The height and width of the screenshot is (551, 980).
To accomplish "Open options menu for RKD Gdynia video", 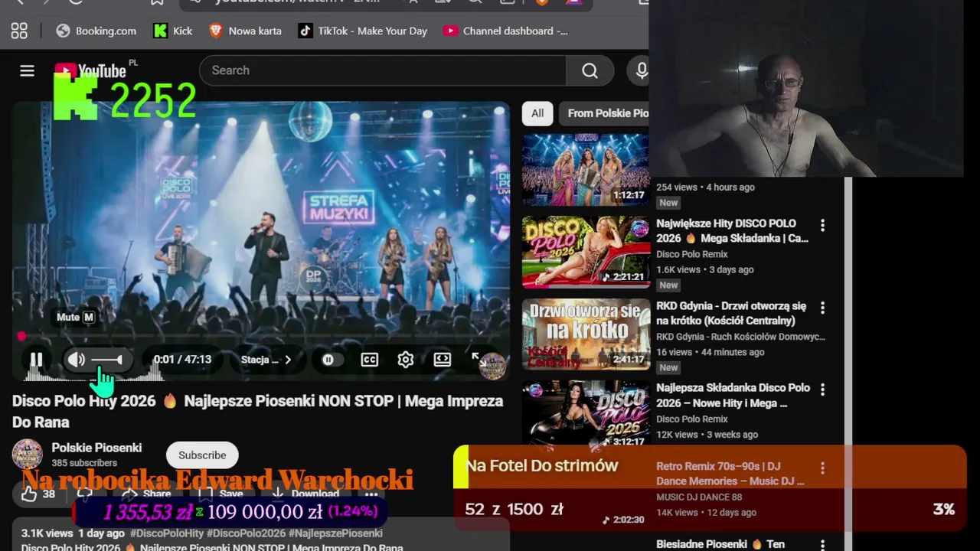I will tap(822, 308).
